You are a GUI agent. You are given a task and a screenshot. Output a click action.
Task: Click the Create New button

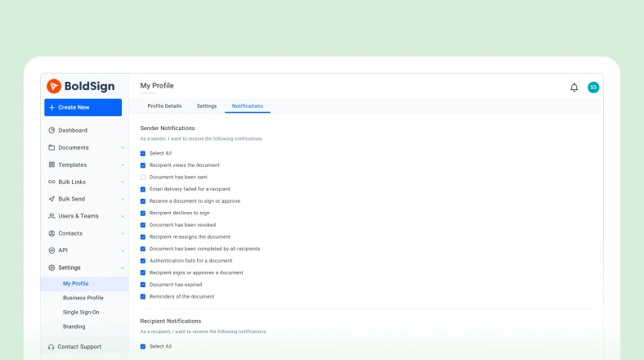83,107
